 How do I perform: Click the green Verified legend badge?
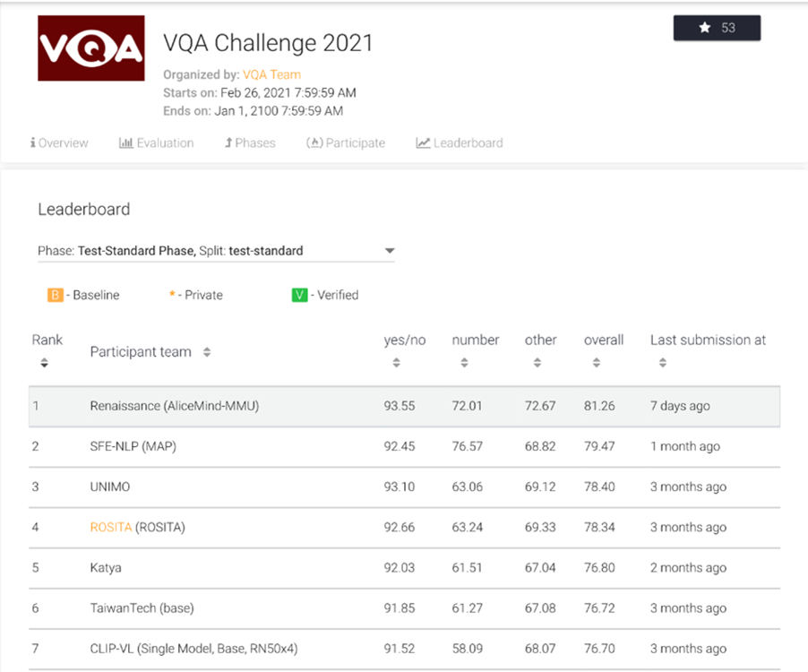pos(299,295)
